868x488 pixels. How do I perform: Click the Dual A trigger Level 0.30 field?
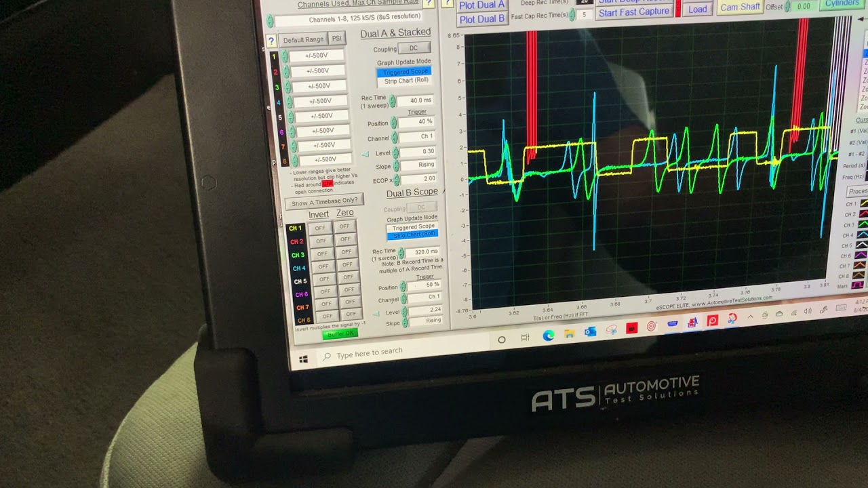(x=417, y=151)
